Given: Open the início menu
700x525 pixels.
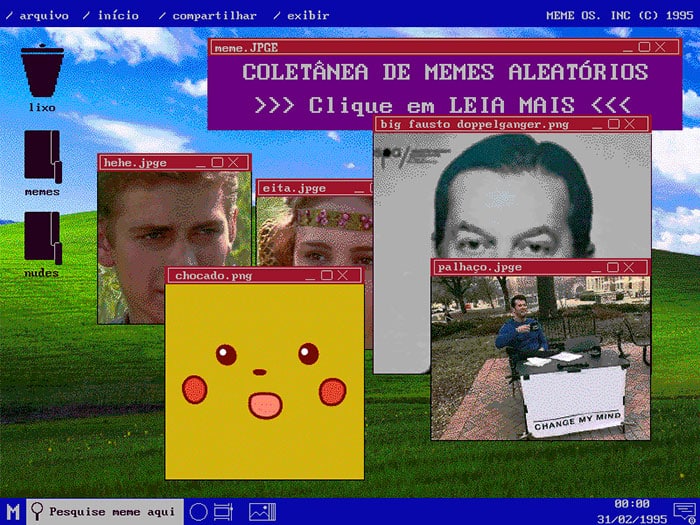Looking at the screenshot, I should (117, 15).
